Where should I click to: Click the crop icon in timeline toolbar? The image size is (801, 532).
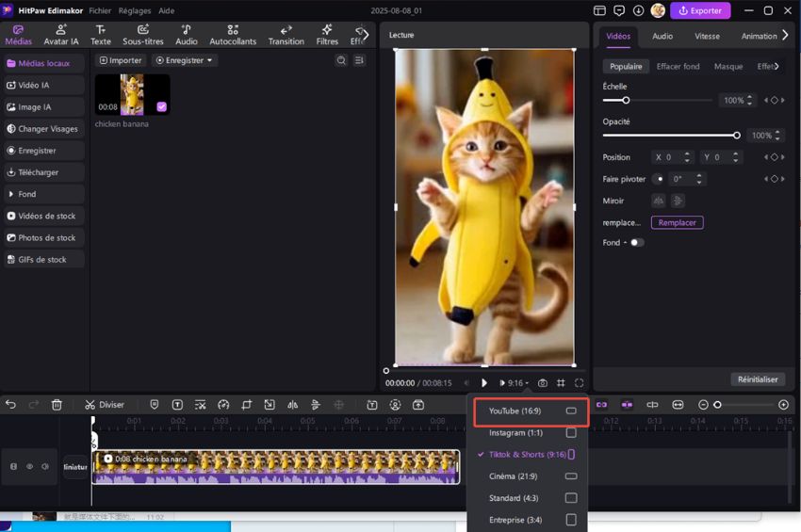tap(246, 405)
